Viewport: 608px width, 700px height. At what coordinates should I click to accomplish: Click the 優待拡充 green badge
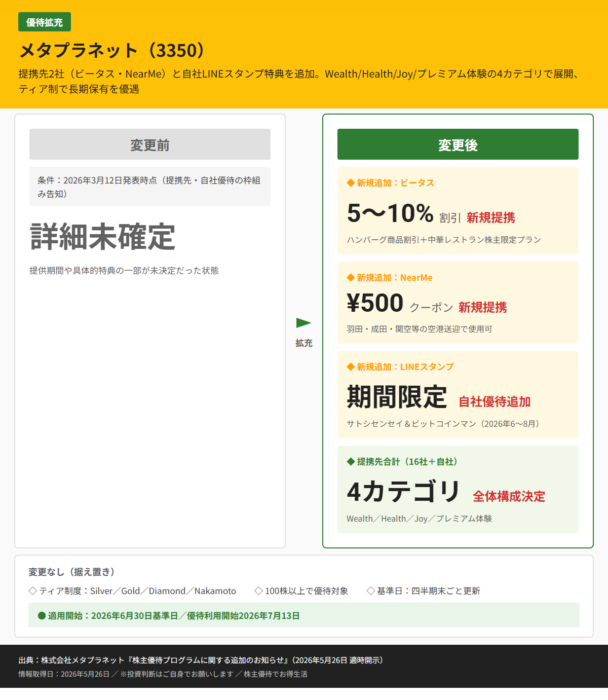tap(45, 22)
